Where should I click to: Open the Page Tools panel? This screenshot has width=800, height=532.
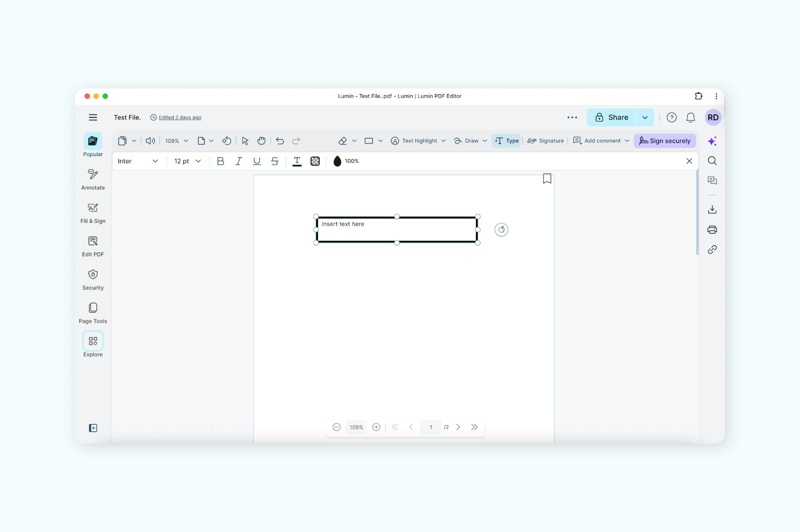pos(93,312)
